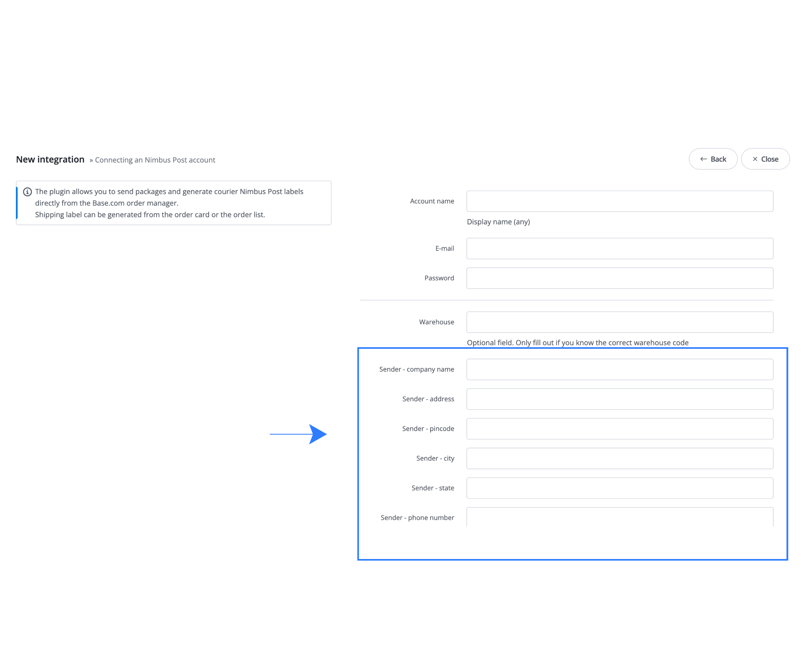806x672 pixels.
Task: Click the Close button
Action: tap(765, 159)
